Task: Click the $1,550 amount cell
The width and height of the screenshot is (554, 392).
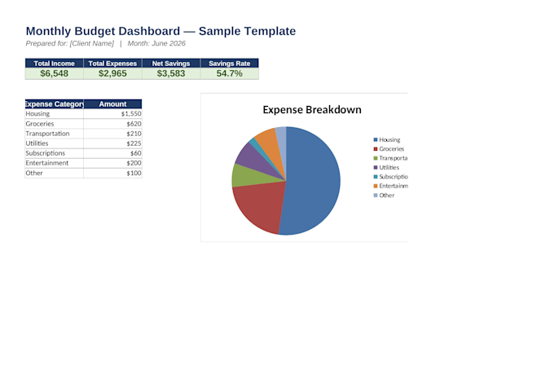Action: pos(112,114)
